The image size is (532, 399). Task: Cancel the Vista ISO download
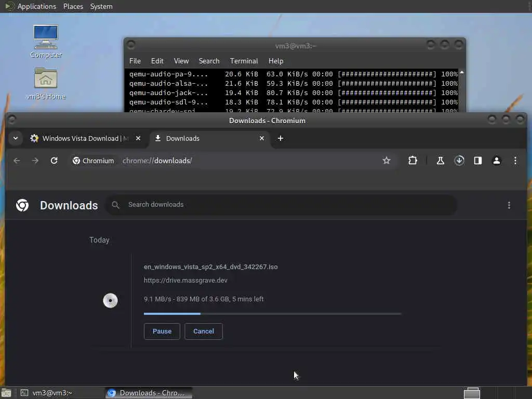204,331
